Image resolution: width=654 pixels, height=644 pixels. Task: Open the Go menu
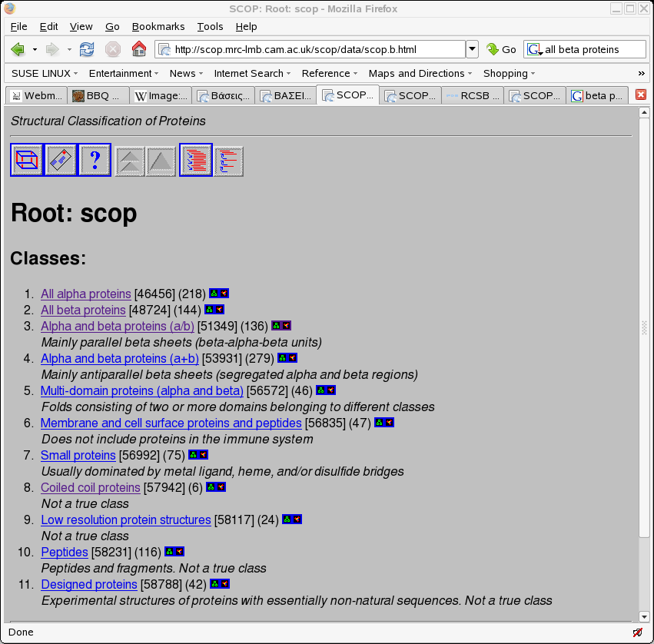coord(112,27)
